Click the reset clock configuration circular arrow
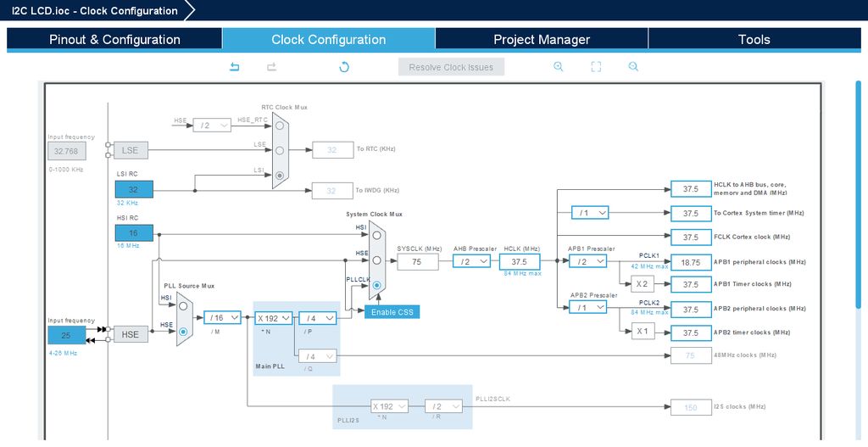Image resolution: width=868 pixels, height=447 pixels. click(x=344, y=67)
